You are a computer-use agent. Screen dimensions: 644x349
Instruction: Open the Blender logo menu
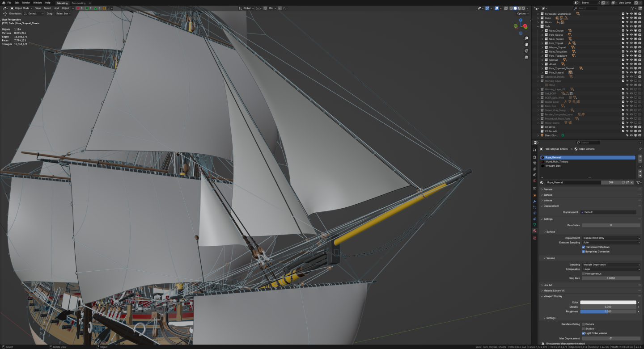[x=4, y=3]
